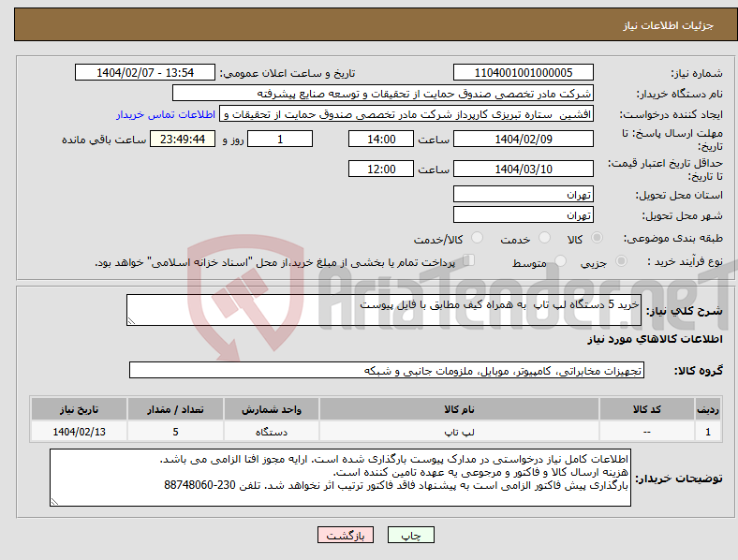Click the تاریخ نیاز column header
The height and width of the screenshot is (560, 738).
(x=79, y=409)
